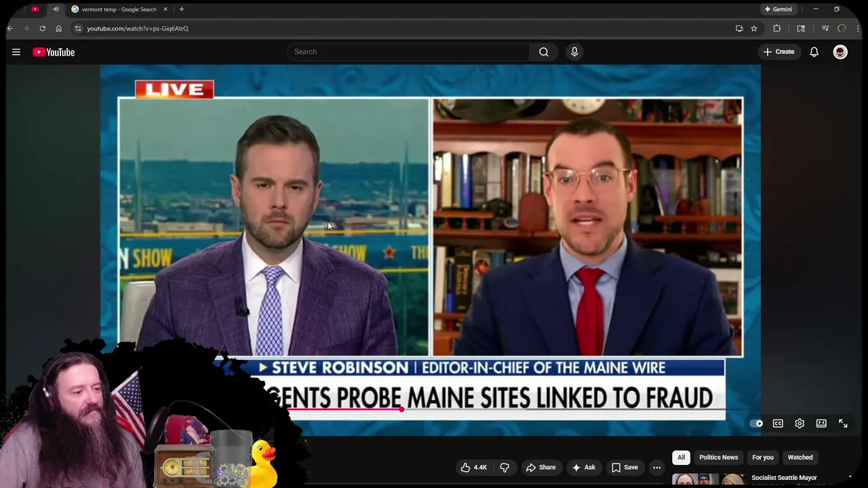This screenshot has width=868, height=488.
Task: Open the YouTube account avatar menu
Action: coord(840,52)
